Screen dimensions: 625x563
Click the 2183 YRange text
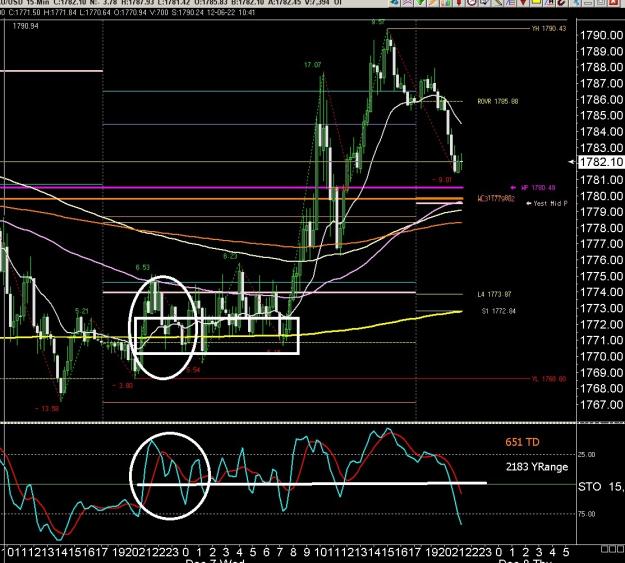(x=537, y=467)
